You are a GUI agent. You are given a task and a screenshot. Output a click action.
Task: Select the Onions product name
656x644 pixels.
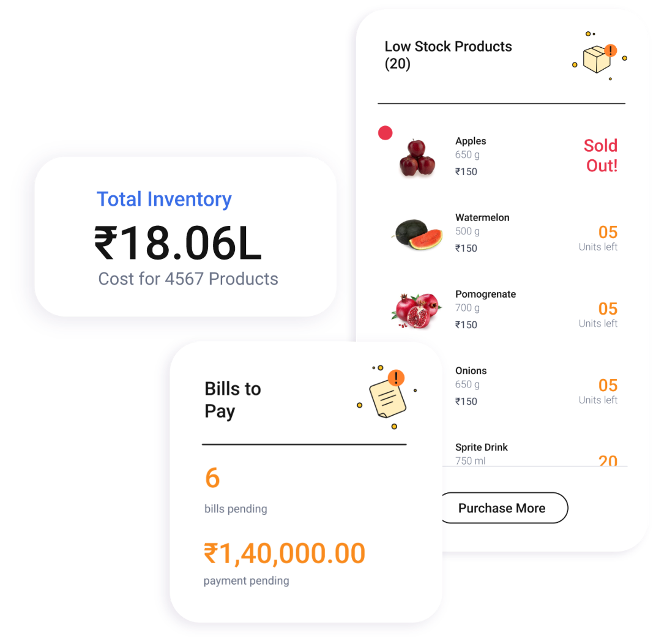471,370
